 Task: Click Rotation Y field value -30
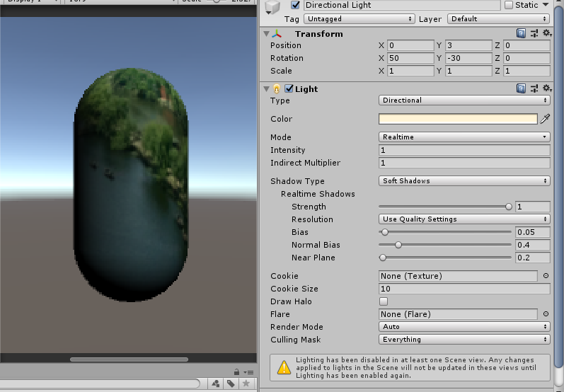coord(468,58)
